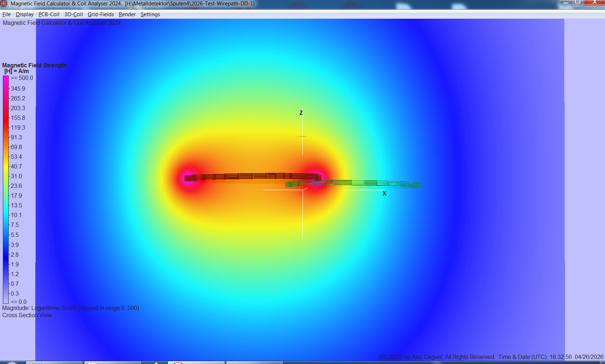Open the Render menu
This screenshot has height=364, width=605.
click(127, 14)
